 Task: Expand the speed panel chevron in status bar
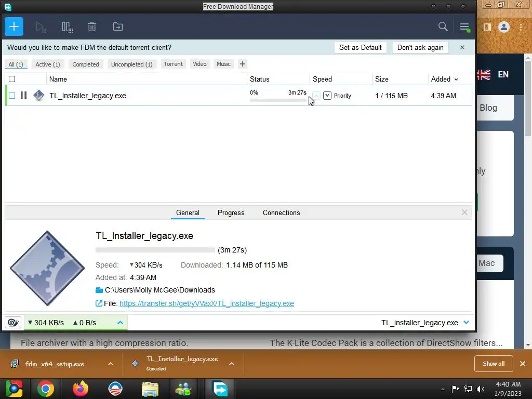point(120,322)
